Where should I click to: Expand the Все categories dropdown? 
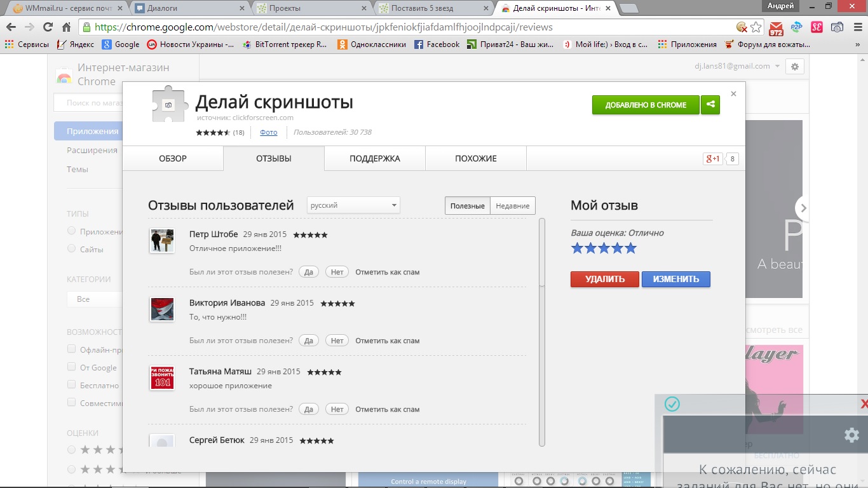pos(95,299)
